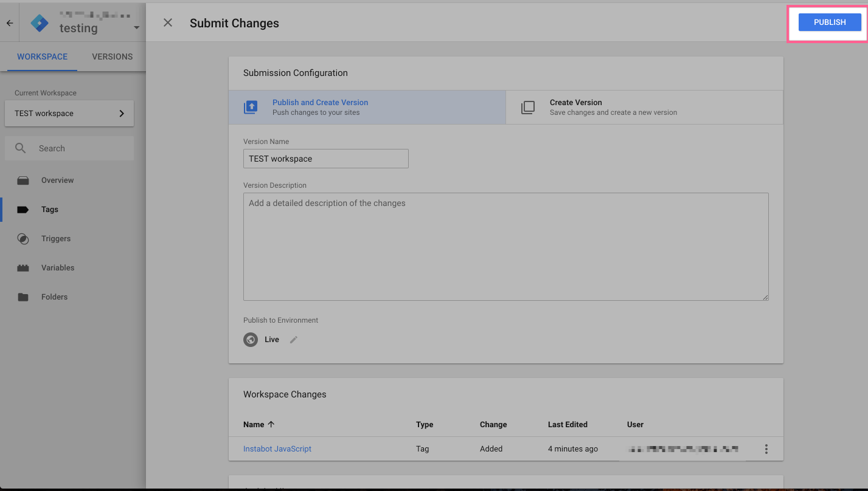
Task: Click the Folders icon in sidebar
Action: 23,297
